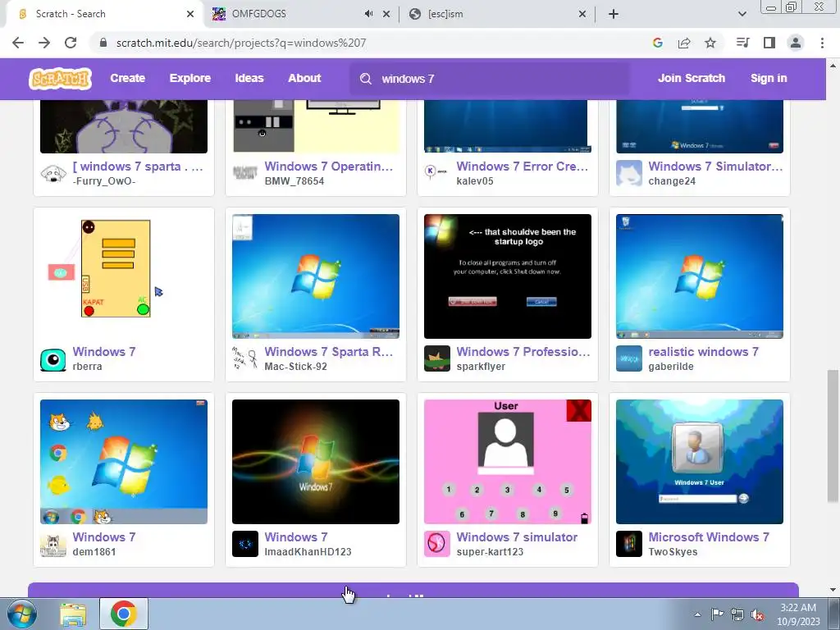Screen dimensions: 840x630
Task: Open the Explore menu item
Action: [x=190, y=78]
